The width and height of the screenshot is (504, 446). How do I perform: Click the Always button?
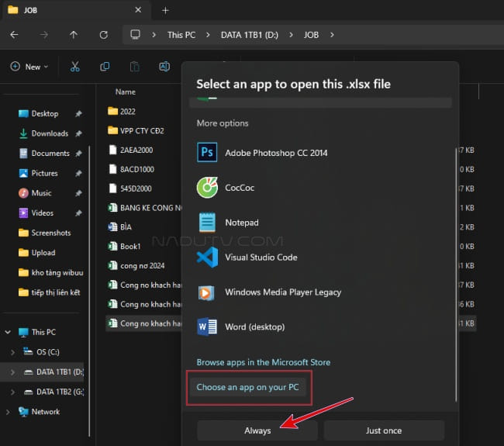pos(257,430)
